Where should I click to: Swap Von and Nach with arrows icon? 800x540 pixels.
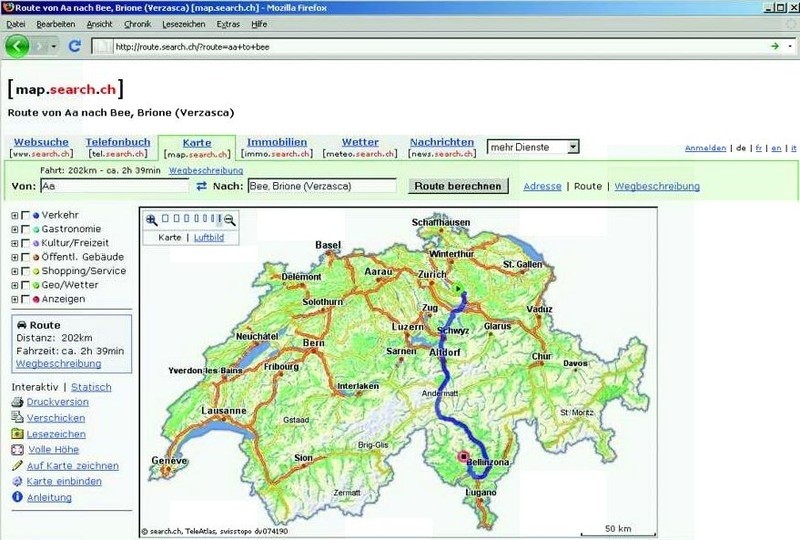tap(202, 186)
